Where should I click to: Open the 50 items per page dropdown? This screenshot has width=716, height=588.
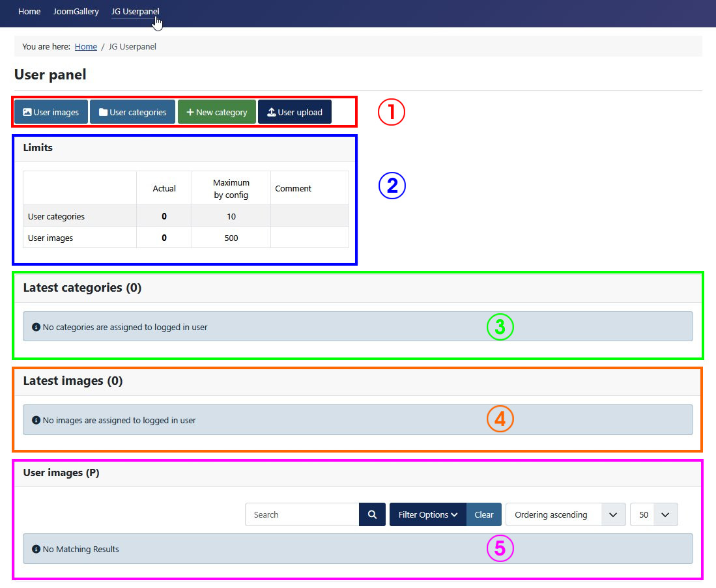(654, 514)
